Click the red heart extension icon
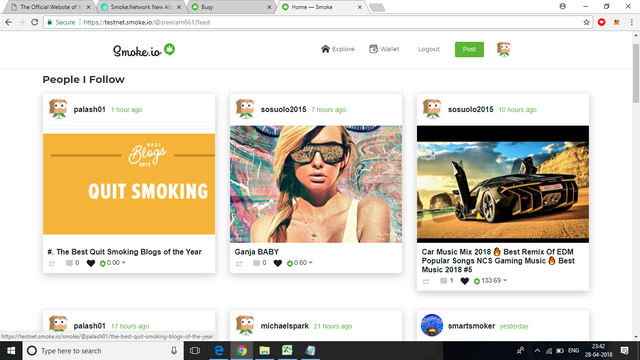This screenshot has width=640, height=360. tap(602, 22)
